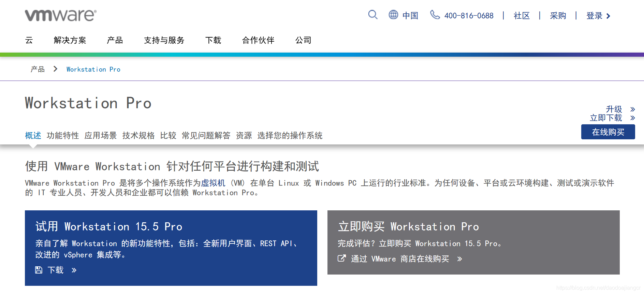Click the double arrow after 商店在线购买
644x294 pixels.
tap(459, 259)
